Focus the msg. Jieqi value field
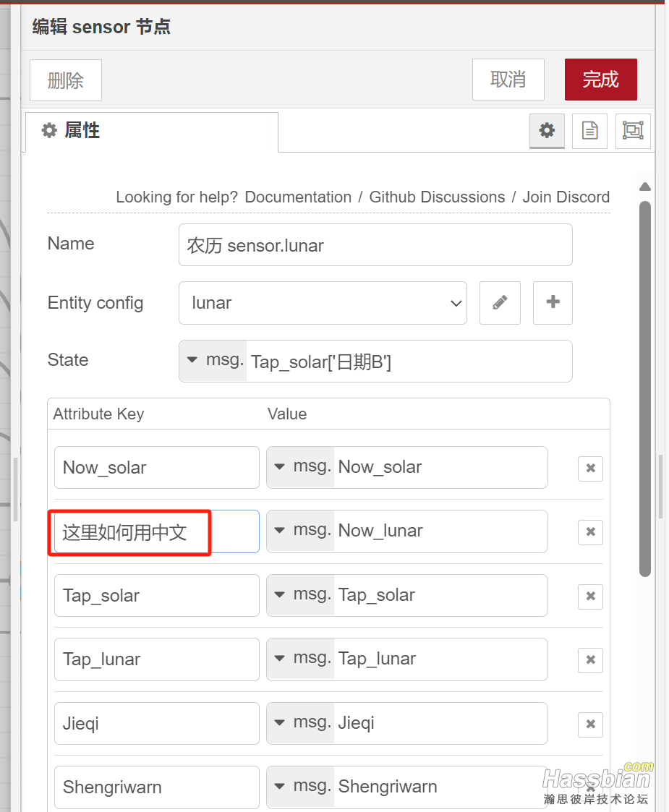Viewport: 669px width, 812px height. (440, 724)
